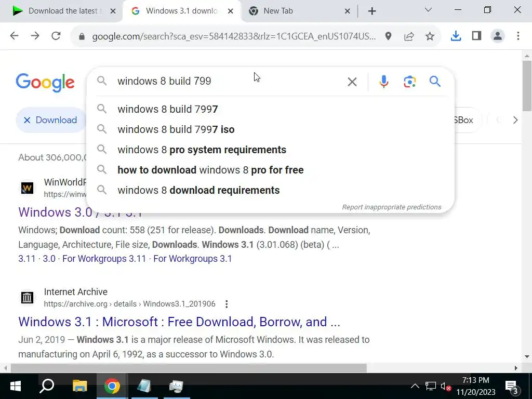Open Windows taskbar search
The image size is (532, 399).
(47, 386)
